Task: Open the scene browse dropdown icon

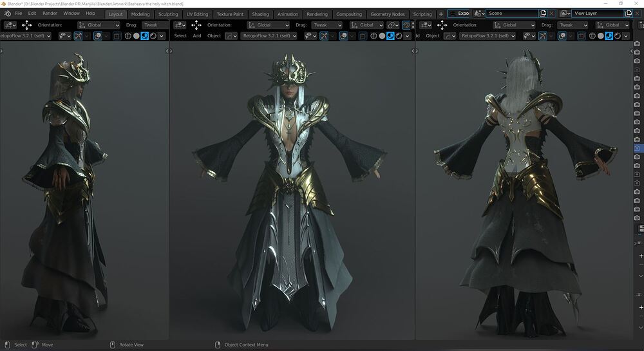Action: [x=479, y=13]
